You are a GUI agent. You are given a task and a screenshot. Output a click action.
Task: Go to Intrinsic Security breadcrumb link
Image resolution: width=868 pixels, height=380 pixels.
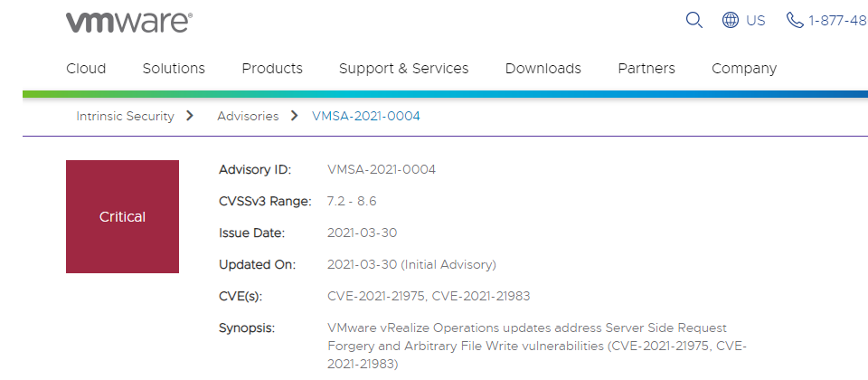pyautogui.click(x=125, y=117)
